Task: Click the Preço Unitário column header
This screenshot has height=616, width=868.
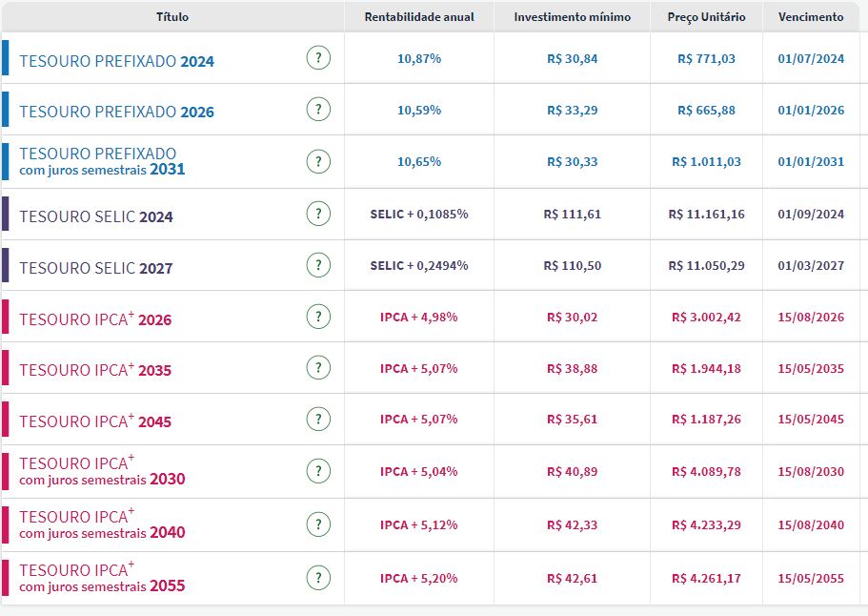Action: [706, 17]
